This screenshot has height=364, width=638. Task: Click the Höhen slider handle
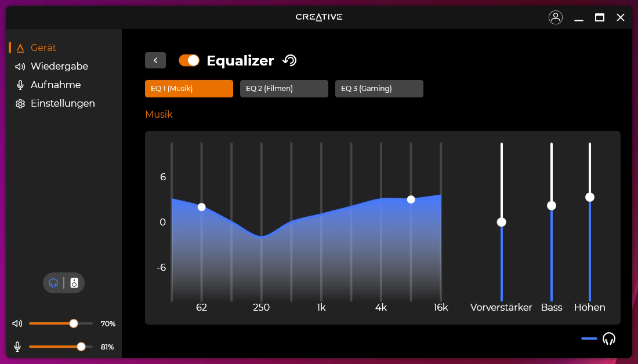[x=590, y=197]
